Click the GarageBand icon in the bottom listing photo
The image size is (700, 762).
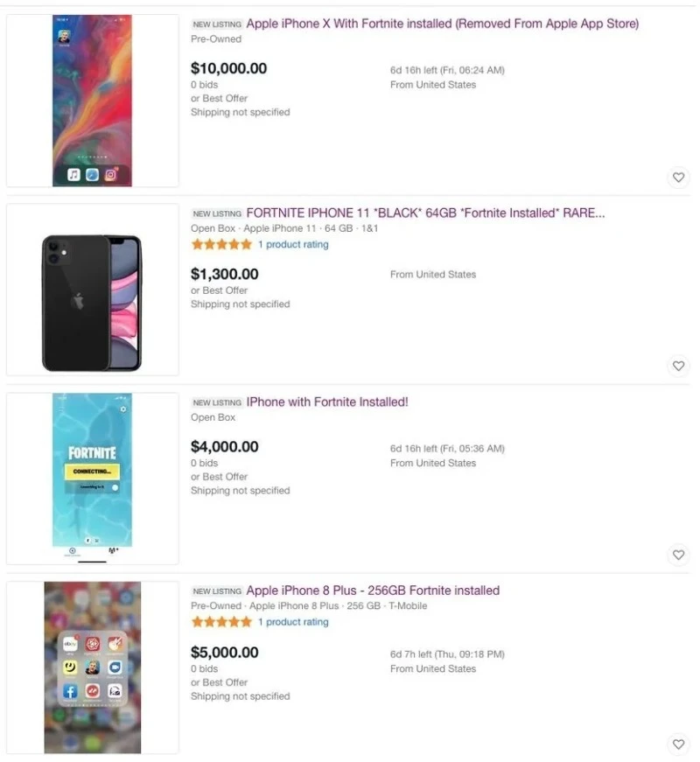(x=115, y=643)
